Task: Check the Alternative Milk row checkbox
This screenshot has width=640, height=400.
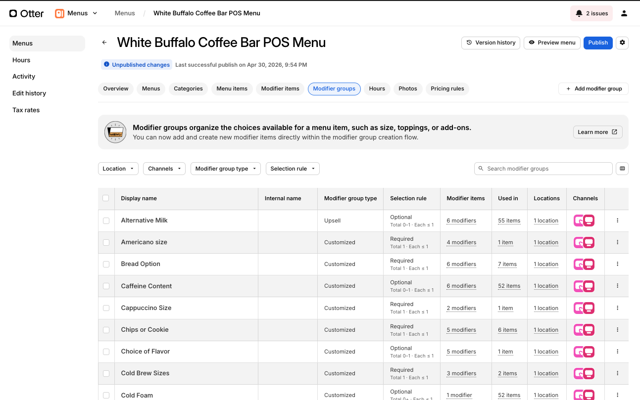Action: (x=106, y=220)
